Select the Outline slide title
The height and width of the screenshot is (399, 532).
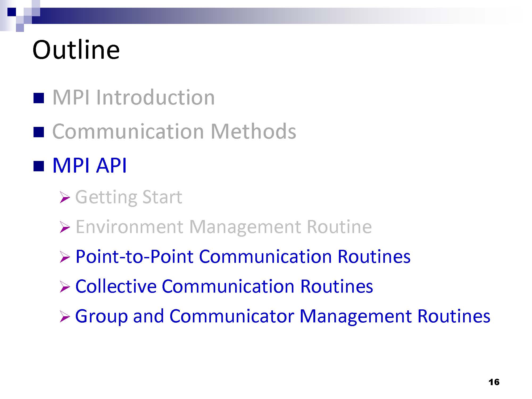(x=76, y=50)
